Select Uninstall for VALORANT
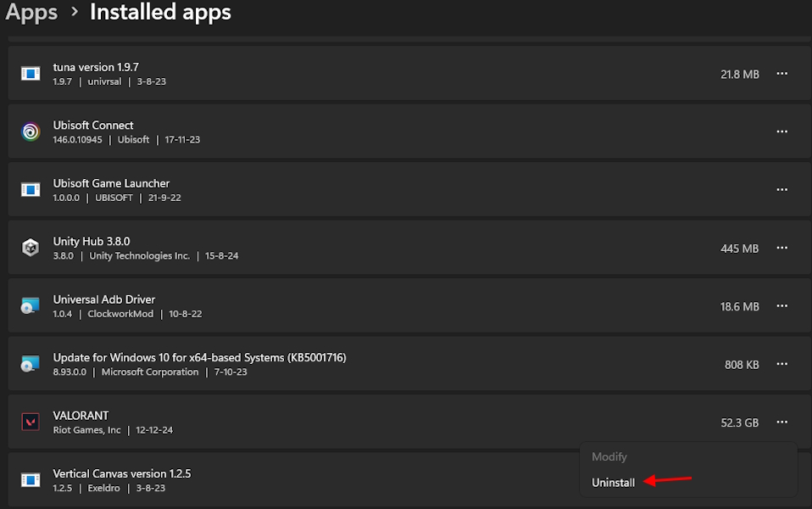This screenshot has width=812, height=509. click(613, 482)
